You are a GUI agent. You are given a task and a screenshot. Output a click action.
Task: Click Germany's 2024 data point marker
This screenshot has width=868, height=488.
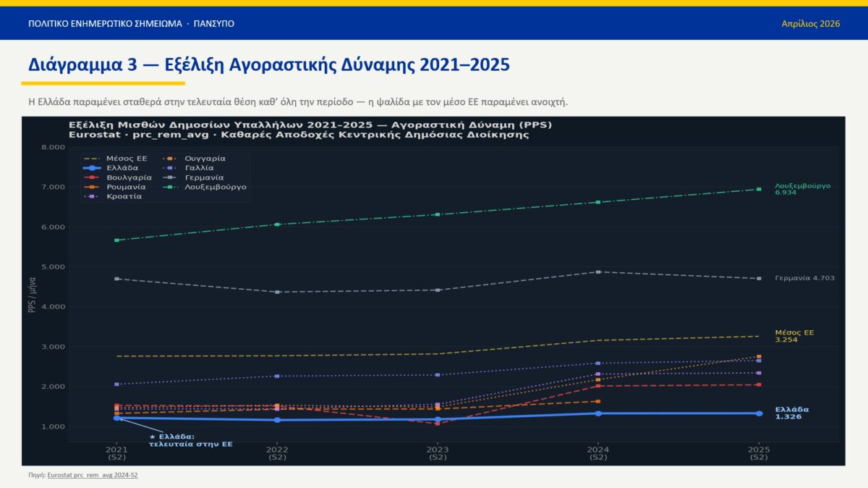[598, 272]
